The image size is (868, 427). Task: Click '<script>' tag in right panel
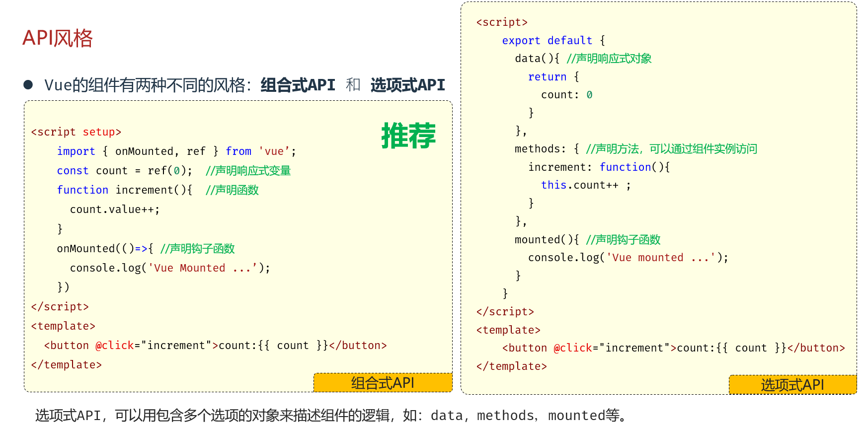tap(502, 22)
